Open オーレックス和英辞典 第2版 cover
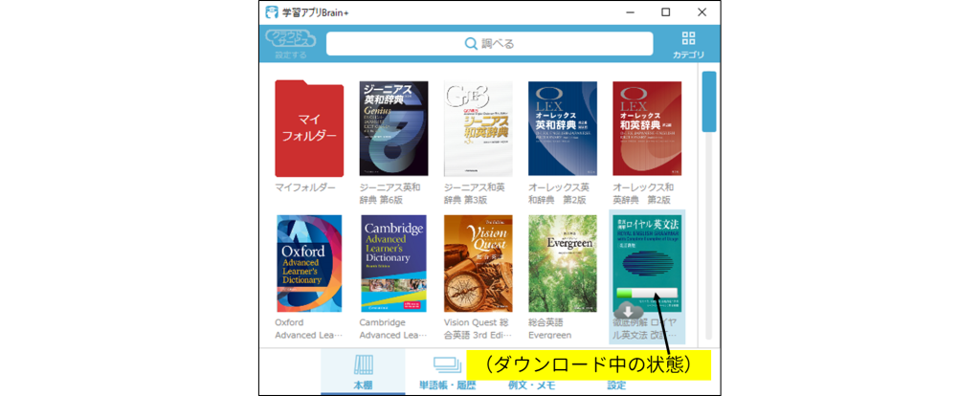 coord(647,128)
